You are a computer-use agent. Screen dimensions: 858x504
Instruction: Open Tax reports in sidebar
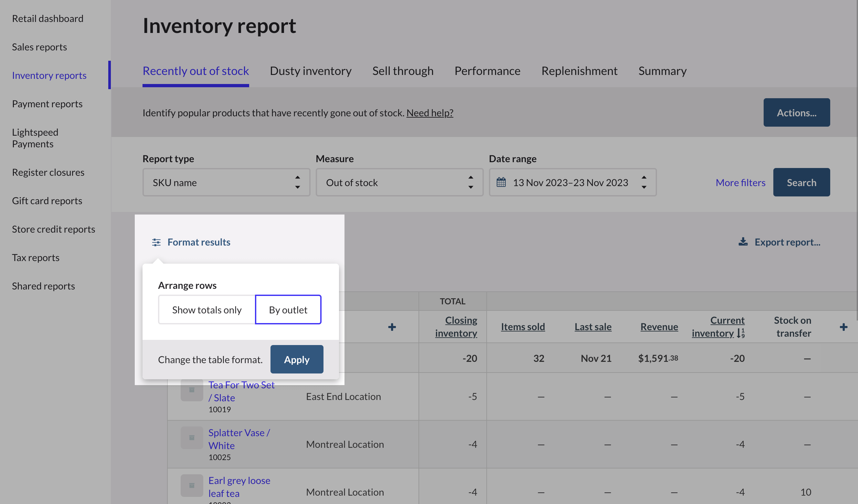tap(36, 257)
